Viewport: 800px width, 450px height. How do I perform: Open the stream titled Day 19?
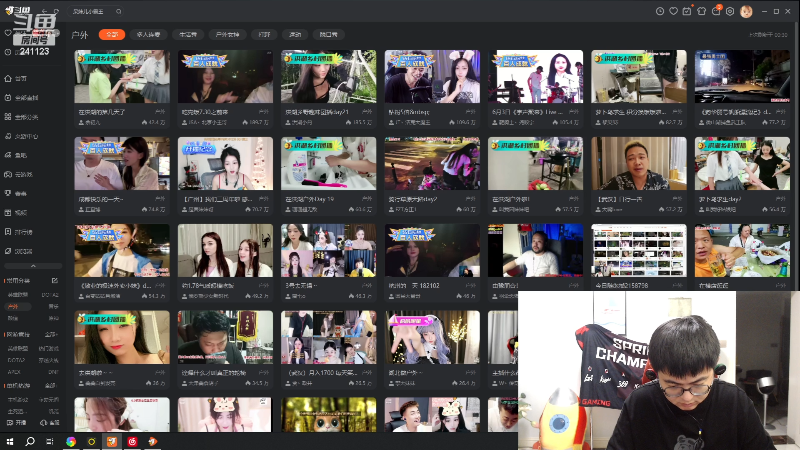point(329,176)
